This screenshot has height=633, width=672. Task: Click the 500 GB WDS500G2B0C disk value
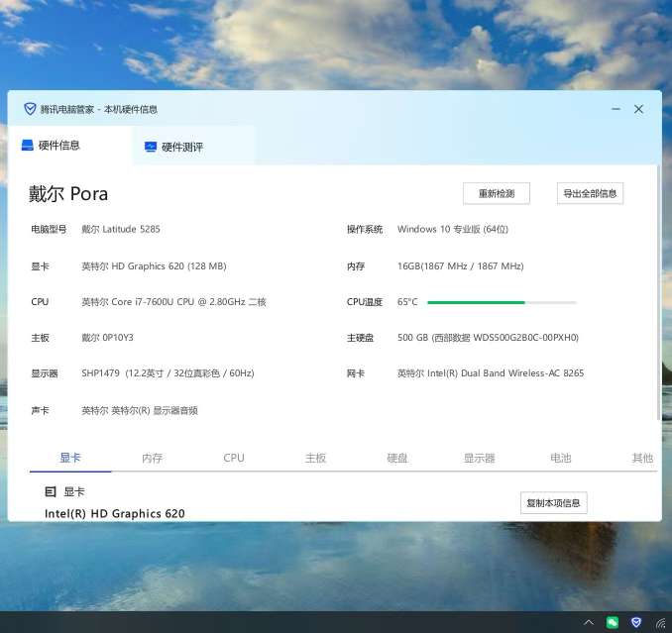pyautogui.click(x=489, y=338)
